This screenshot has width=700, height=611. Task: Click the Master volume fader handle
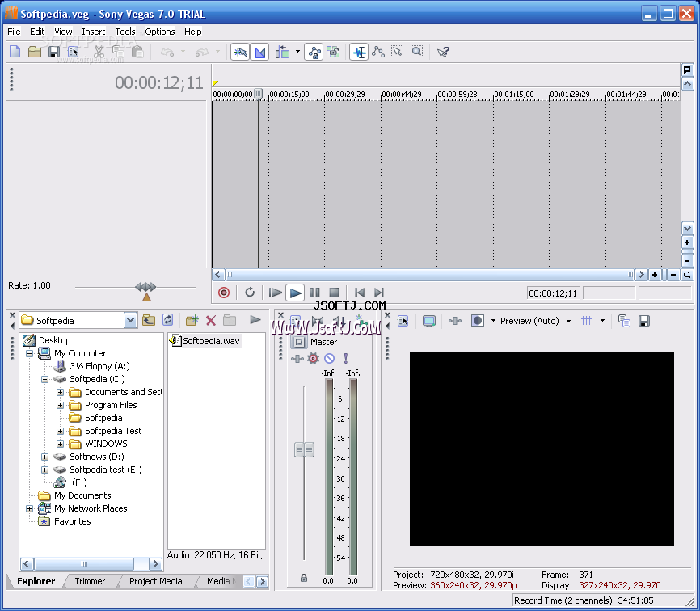(304, 449)
